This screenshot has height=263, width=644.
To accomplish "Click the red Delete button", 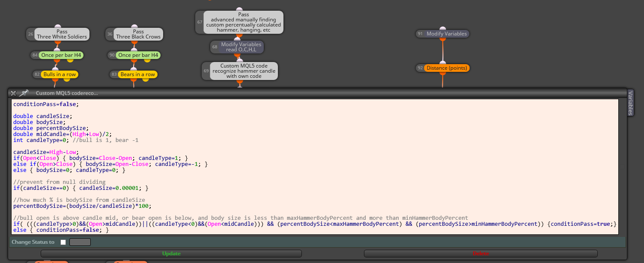I will tap(481, 254).
